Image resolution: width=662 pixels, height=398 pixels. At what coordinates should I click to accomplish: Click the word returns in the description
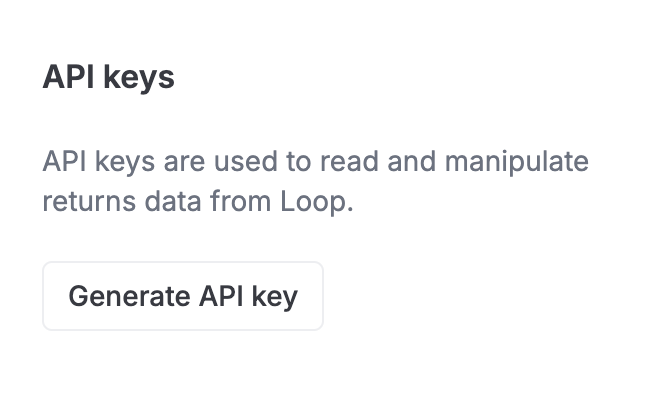pos(89,202)
